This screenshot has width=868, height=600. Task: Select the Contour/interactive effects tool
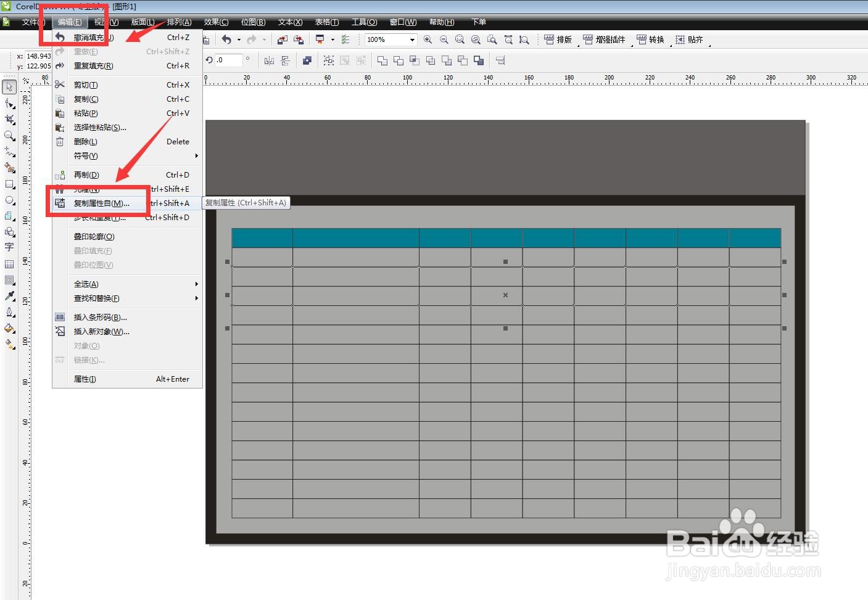pyautogui.click(x=9, y=280)
